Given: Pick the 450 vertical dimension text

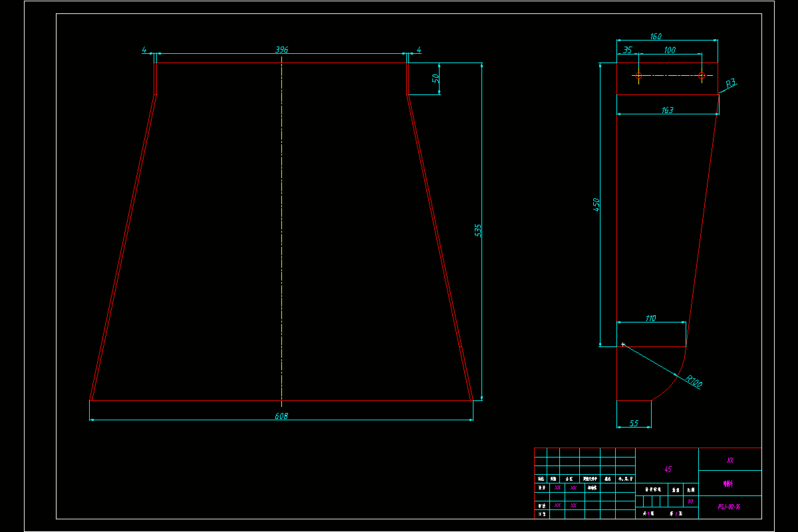Looking at the screenshot, I should [597, 204].
